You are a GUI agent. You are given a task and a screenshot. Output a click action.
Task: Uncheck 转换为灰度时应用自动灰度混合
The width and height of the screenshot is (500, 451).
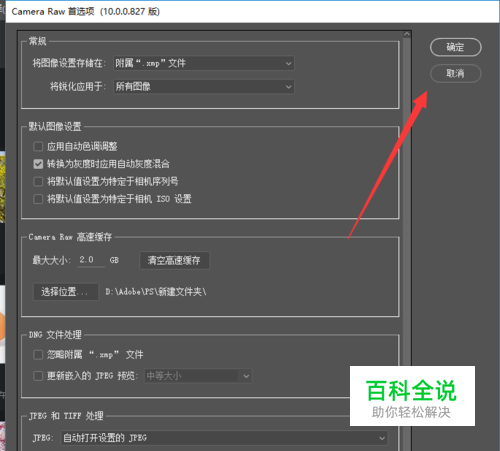[38, 164]
